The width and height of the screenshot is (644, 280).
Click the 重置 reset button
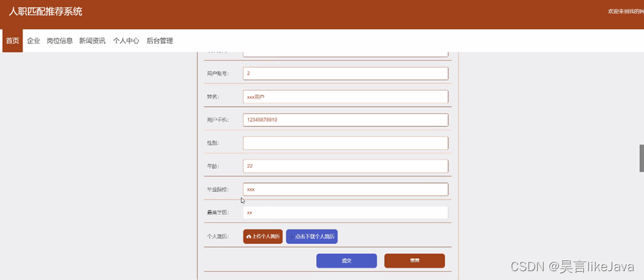click(x=414, y=261)
